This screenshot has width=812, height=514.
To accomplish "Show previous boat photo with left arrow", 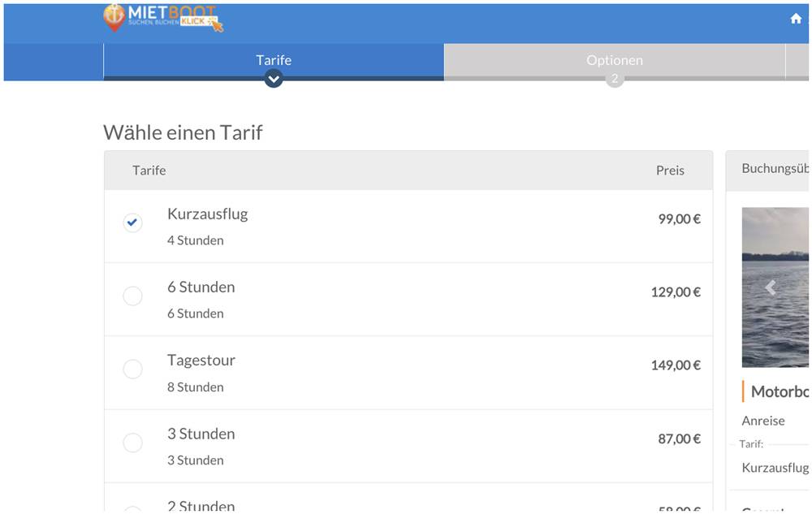I will click(x=770, y=287).
